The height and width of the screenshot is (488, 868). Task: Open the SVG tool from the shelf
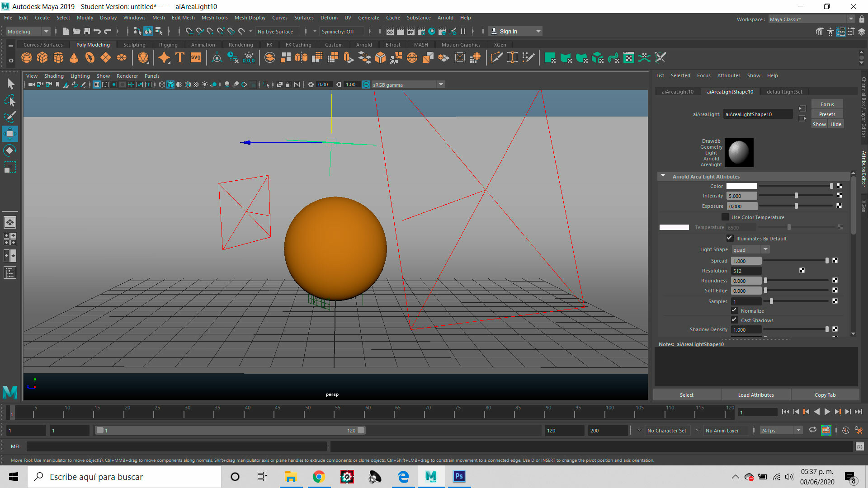point(195,57)
